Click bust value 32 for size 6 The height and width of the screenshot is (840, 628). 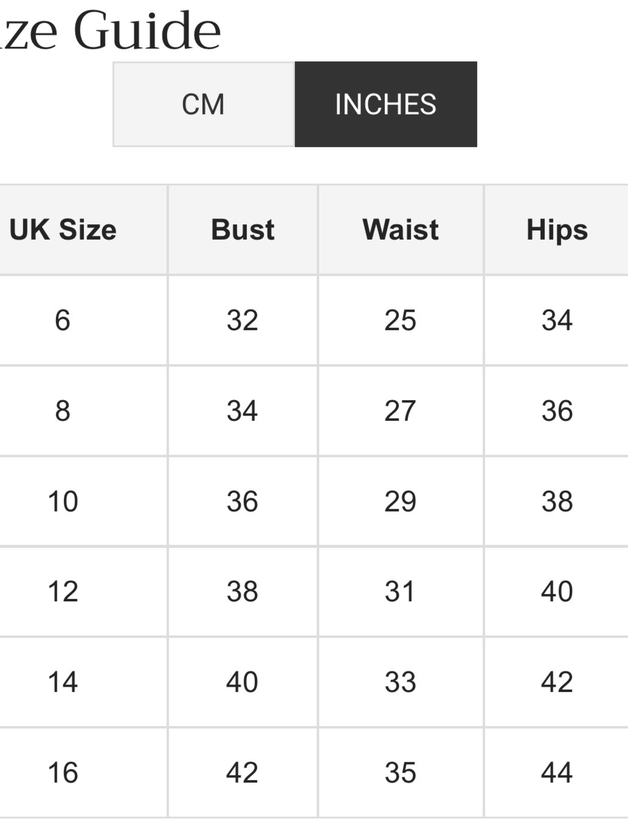(x=243, y=320)
